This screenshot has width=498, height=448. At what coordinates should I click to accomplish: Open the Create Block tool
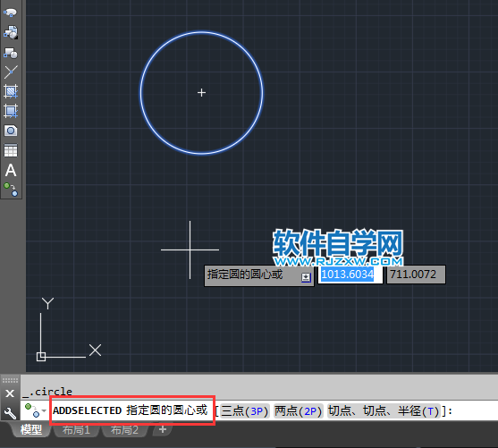pyautogui.click(x=11, y=53)
